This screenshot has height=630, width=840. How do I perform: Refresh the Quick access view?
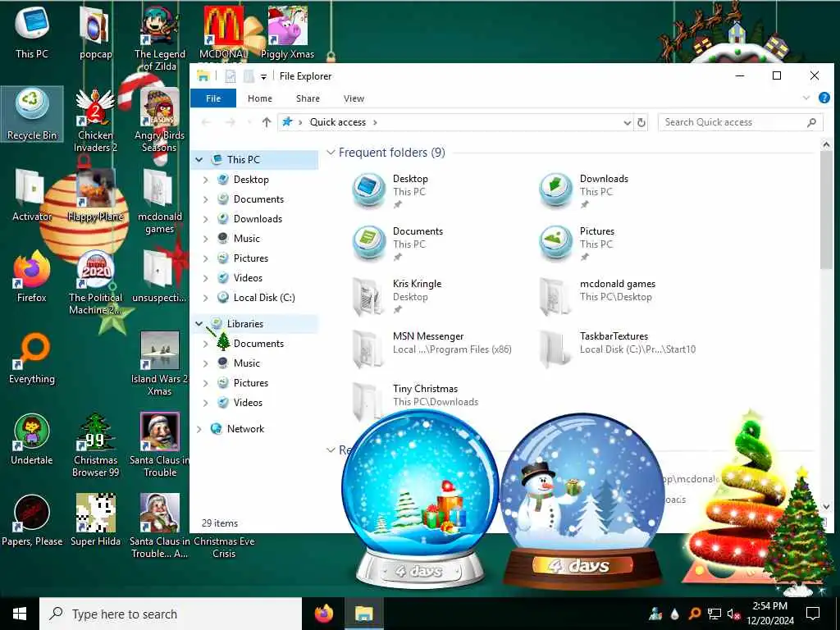[641, 123]
